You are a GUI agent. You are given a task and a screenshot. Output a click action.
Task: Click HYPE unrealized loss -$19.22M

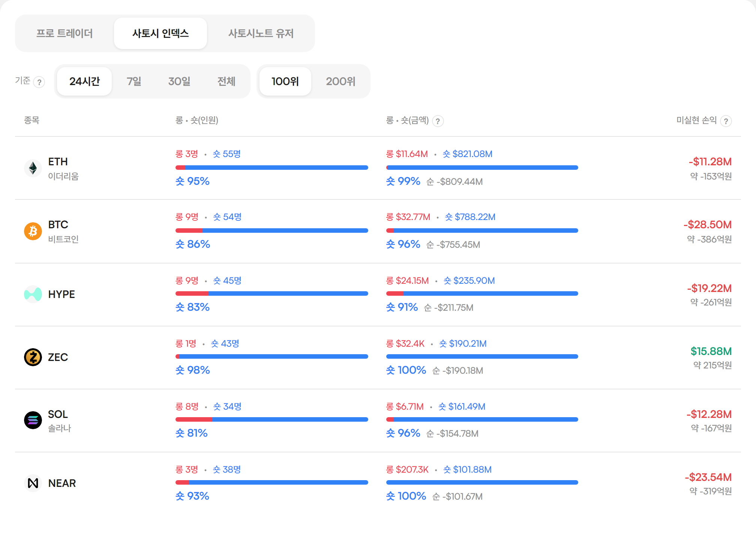709,288
